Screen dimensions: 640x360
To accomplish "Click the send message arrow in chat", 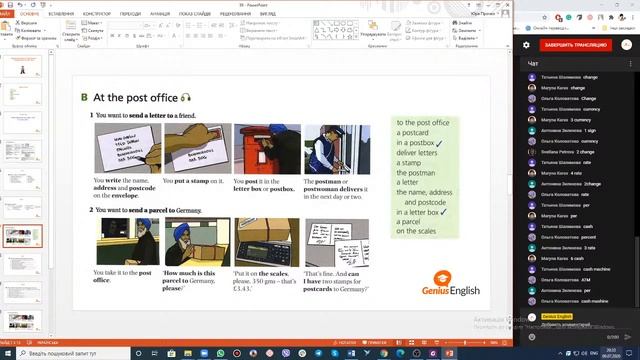I will pyautogui.click(x=628, y=337).
